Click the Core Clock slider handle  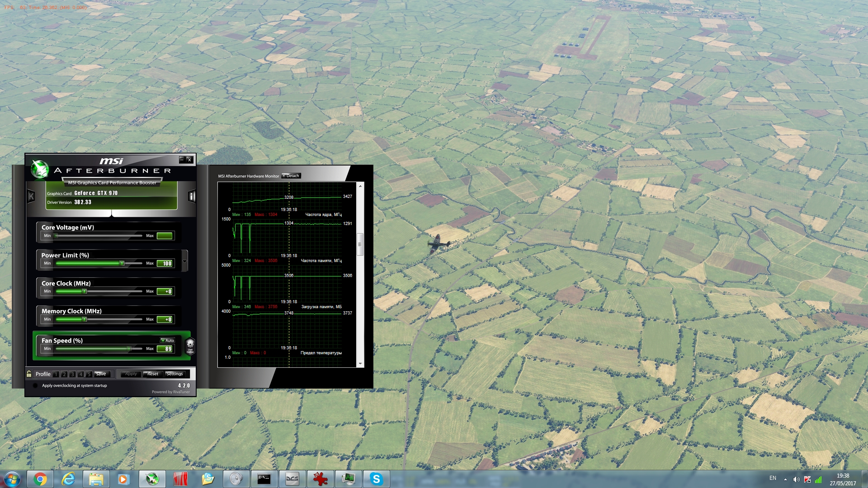tap(85, 291)
